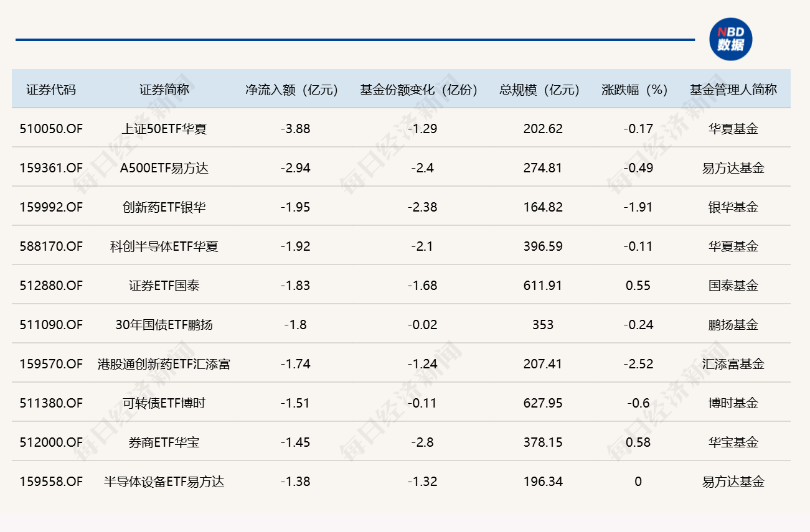This screenshot has width=810, height=532.
Task: Click fund name 半导体设备ETF易方达
Action: coord(164,482)
